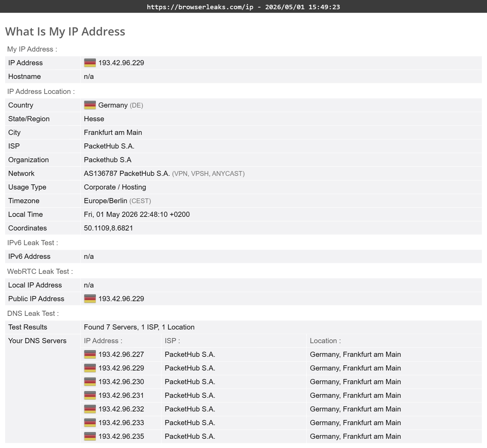This screenshot has width=487, height=448.
Task: Click the 'What Is My IP Address' heading
Action: point(65,31)
